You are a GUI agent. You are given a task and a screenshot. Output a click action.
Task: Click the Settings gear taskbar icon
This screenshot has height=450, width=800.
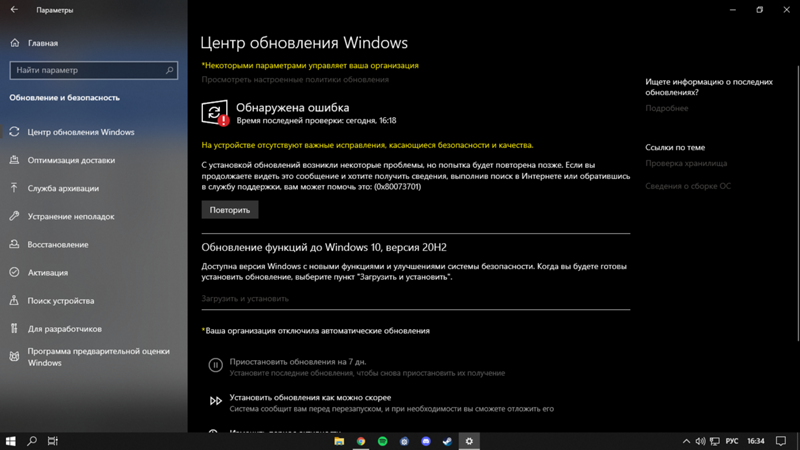point(469,441)
